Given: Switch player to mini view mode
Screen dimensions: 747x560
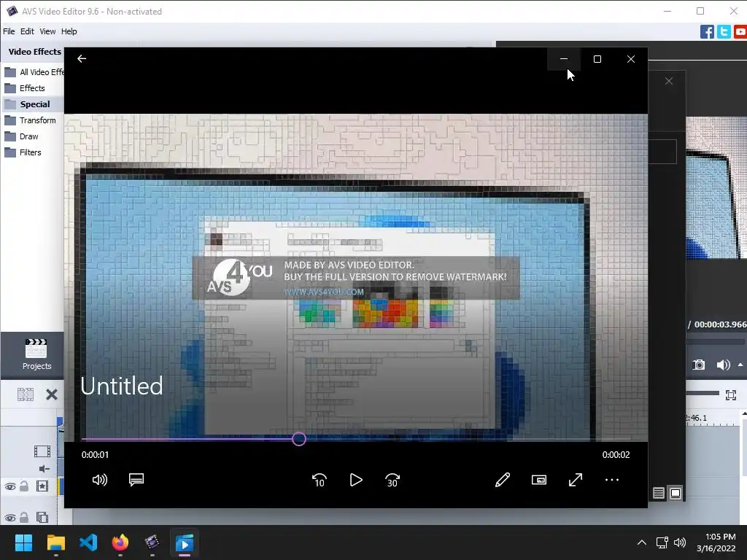Looking at the screenshot, I should coord(539,480).
